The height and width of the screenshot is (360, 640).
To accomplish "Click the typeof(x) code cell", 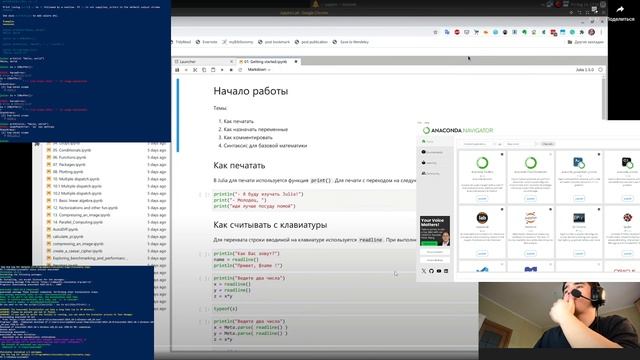I will (x=345, y=309).
